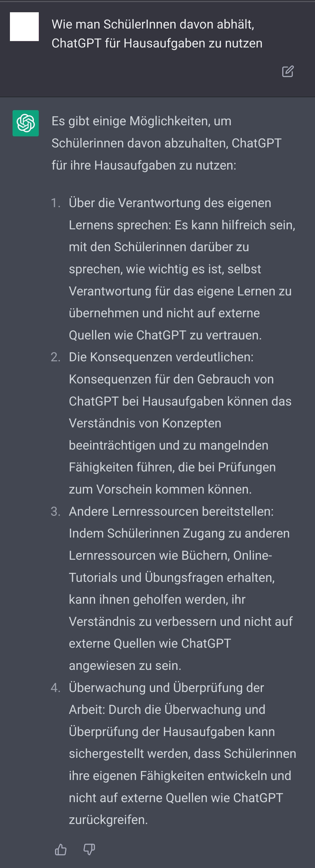Click the thumbs down feedback icon

89,849
